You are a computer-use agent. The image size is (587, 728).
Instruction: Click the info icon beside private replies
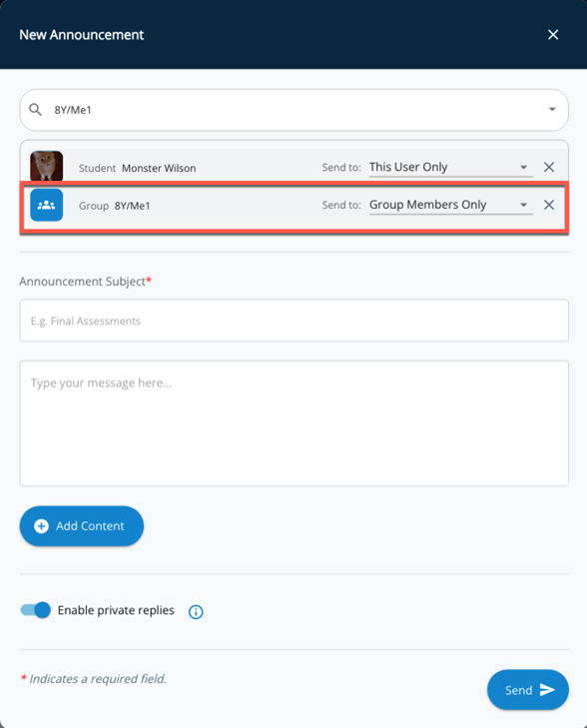(196, 612)
